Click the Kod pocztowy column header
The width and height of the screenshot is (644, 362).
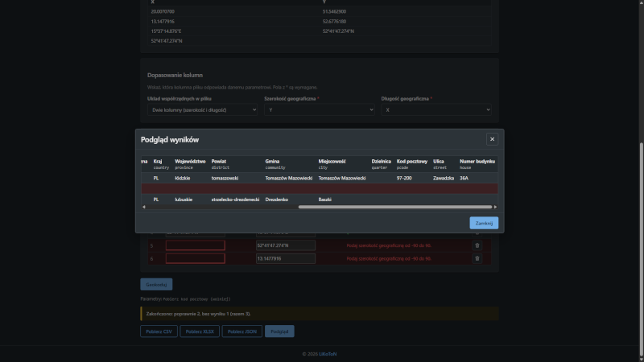click(x=412, y=164)
